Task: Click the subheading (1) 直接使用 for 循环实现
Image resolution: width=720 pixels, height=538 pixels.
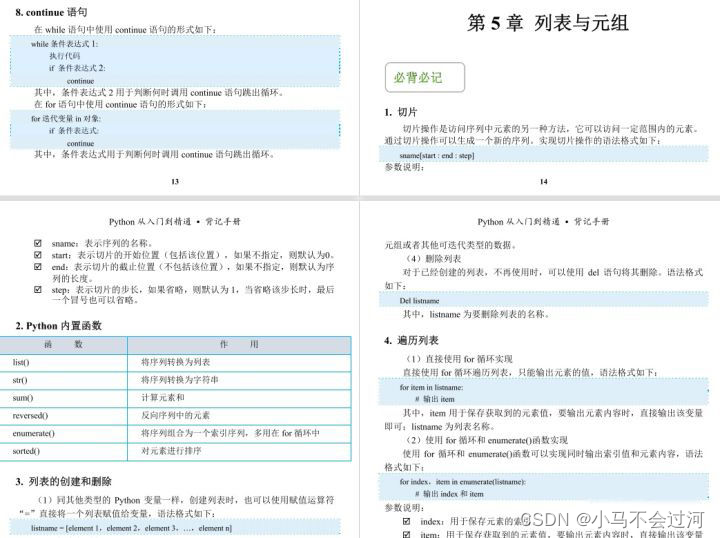Action: click(x=459, y=359)
